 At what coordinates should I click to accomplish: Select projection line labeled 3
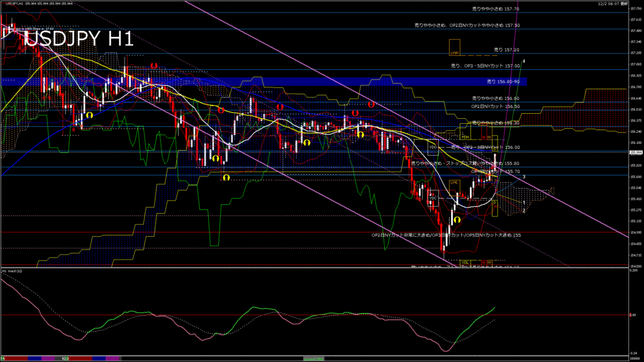coord(524,177)
